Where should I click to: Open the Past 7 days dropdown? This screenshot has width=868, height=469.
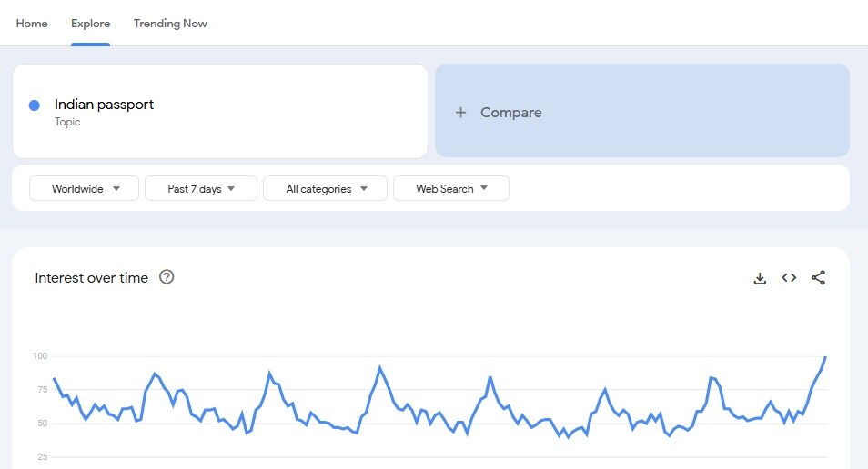click(201, 189)
